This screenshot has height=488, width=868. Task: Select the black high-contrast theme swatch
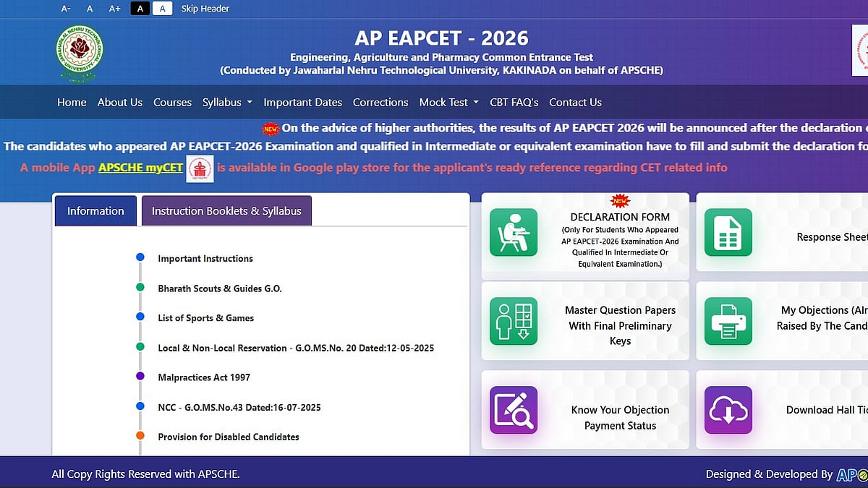coord(140,9)
